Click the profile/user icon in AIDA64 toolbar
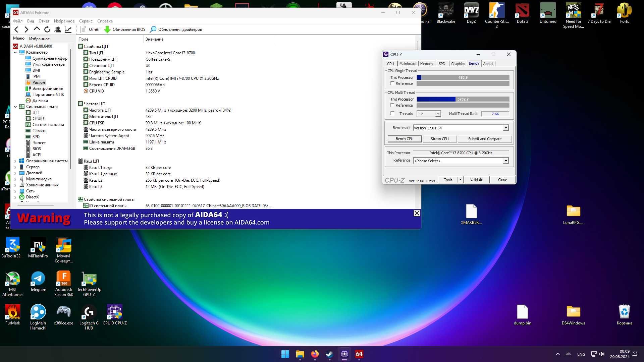This screenshot has height=362, width=644. pyautogui.click(x=58, y=29)
